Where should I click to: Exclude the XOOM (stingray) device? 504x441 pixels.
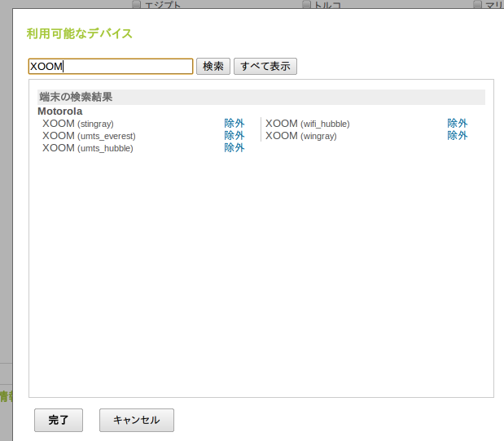[x=234, y=124]
